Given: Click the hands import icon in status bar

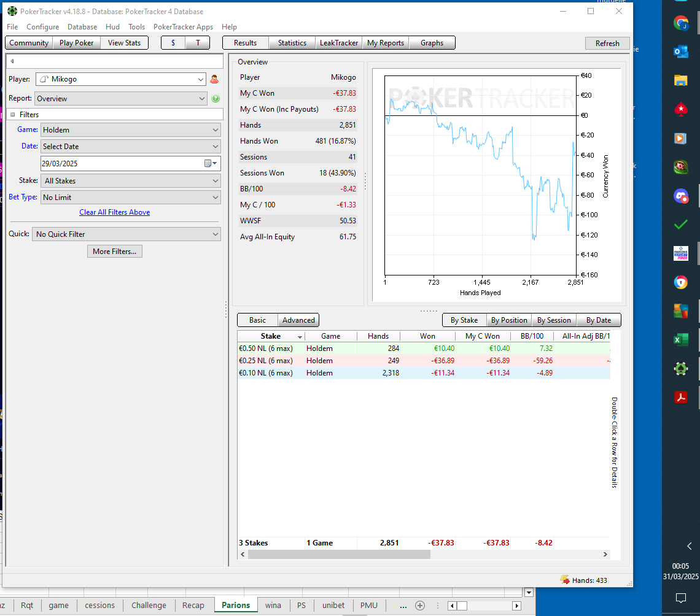Looking at the screenshot, I should click(x=565, y=580).
